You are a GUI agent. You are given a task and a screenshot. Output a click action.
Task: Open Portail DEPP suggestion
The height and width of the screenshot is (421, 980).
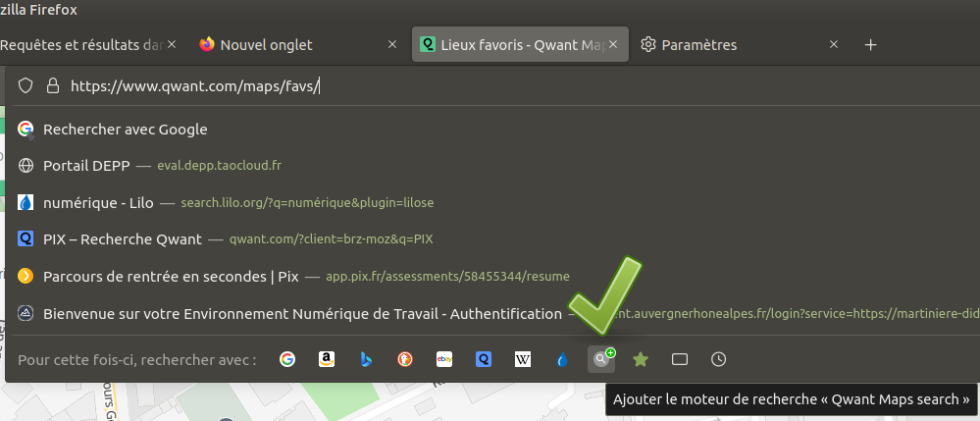pos(493,166)
